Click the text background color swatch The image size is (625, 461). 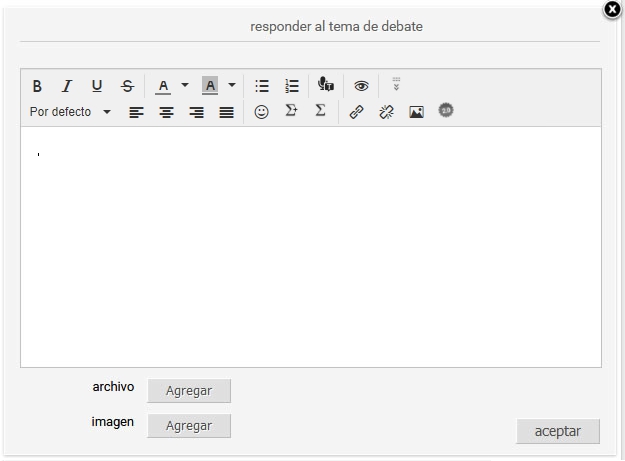210,85
